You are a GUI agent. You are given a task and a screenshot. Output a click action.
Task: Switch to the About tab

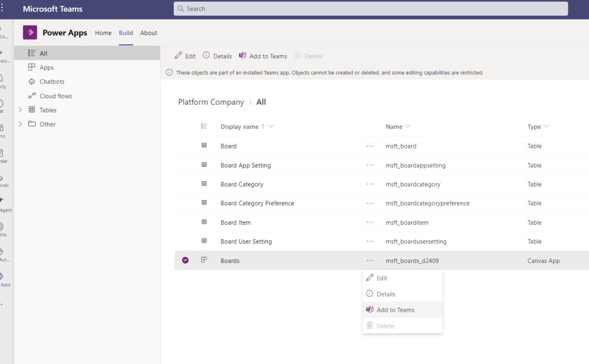coord(149,33)
